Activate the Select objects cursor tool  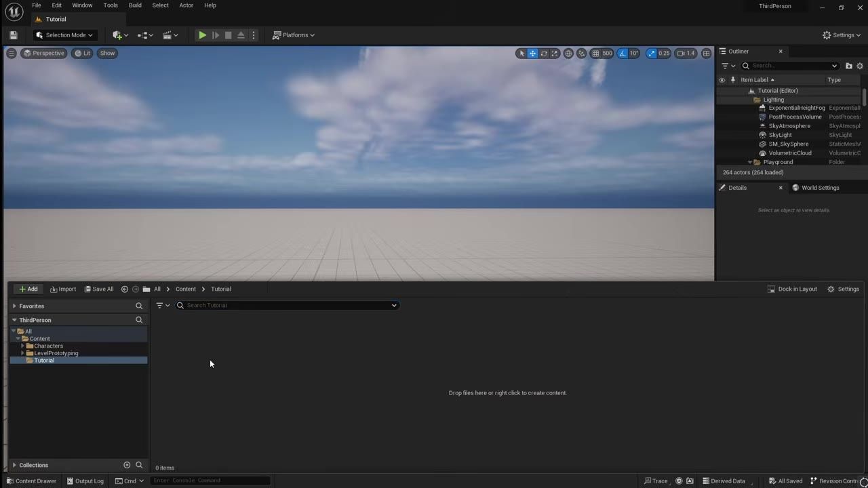coord(521,54)
